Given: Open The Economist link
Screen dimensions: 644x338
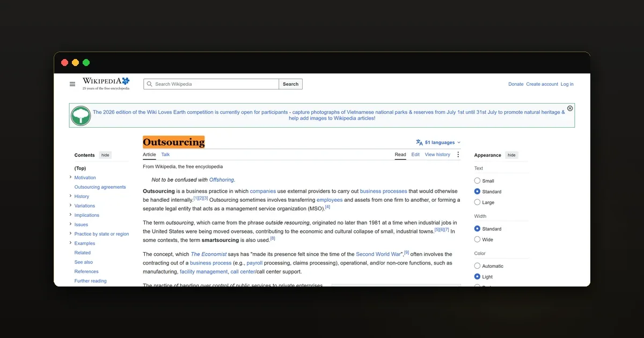Looking at the screenshot, I should coord(209,254).
